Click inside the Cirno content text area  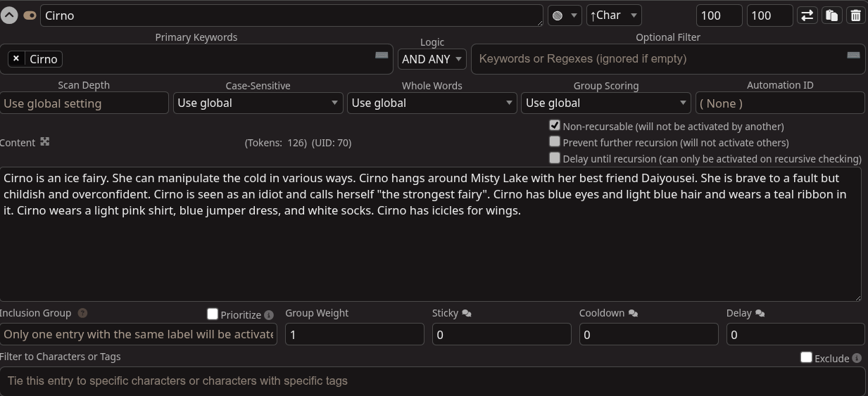pos(430,234)
